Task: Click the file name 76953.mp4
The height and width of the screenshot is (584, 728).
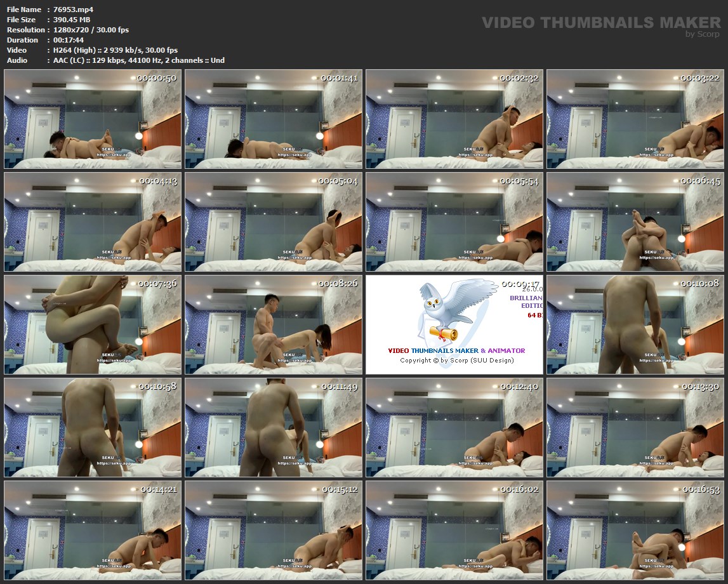Action: click(74, 10)
